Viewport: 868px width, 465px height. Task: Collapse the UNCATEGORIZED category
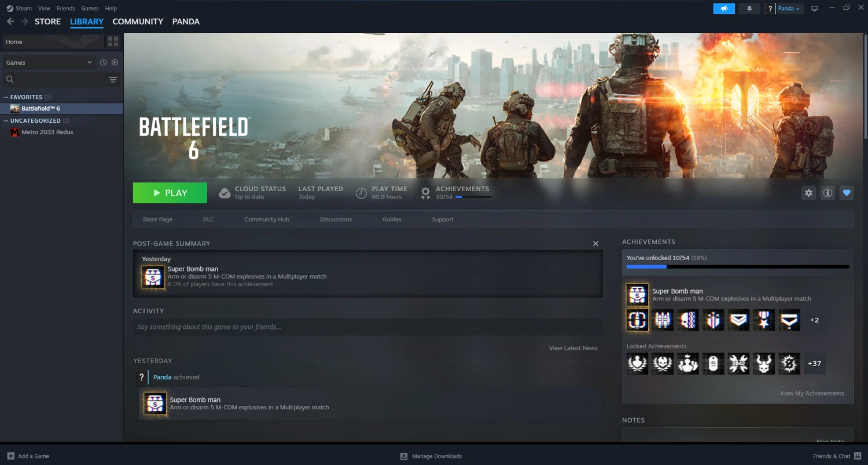coord(6,121)
